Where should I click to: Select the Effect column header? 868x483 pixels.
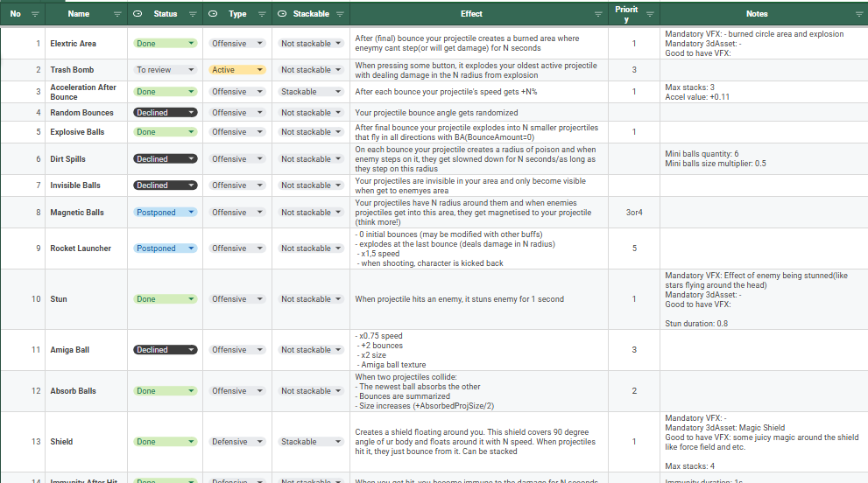pyautogui.click(x=479, y=14)
